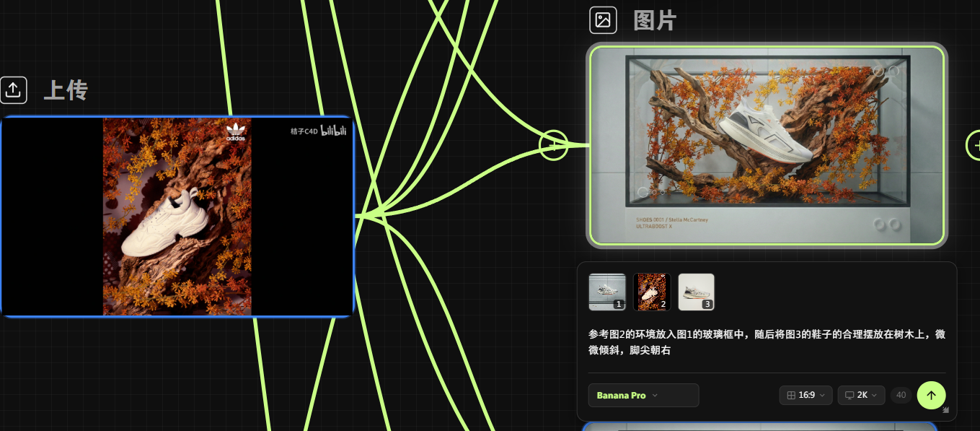The height and width of the screenshot is (431, 980).
Task: Click the 上传 node title label
Action: tap(66, 90)
